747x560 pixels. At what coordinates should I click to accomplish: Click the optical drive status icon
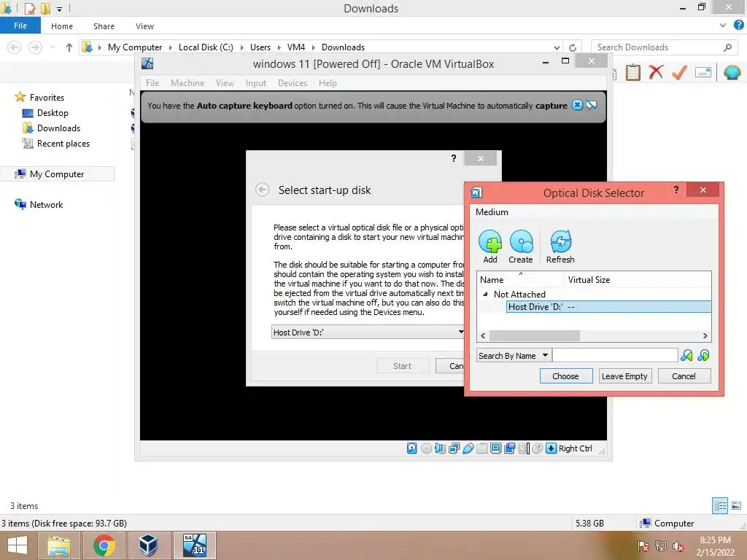(x=426, y=448)
